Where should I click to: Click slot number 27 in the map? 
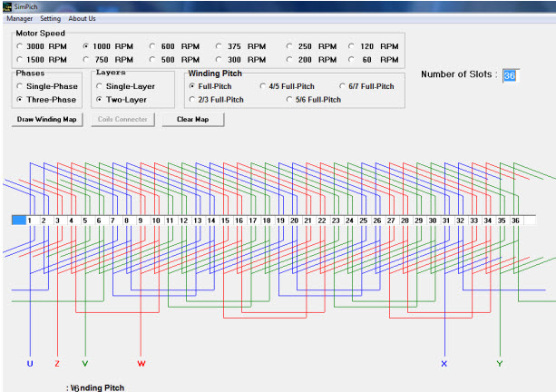391,220
